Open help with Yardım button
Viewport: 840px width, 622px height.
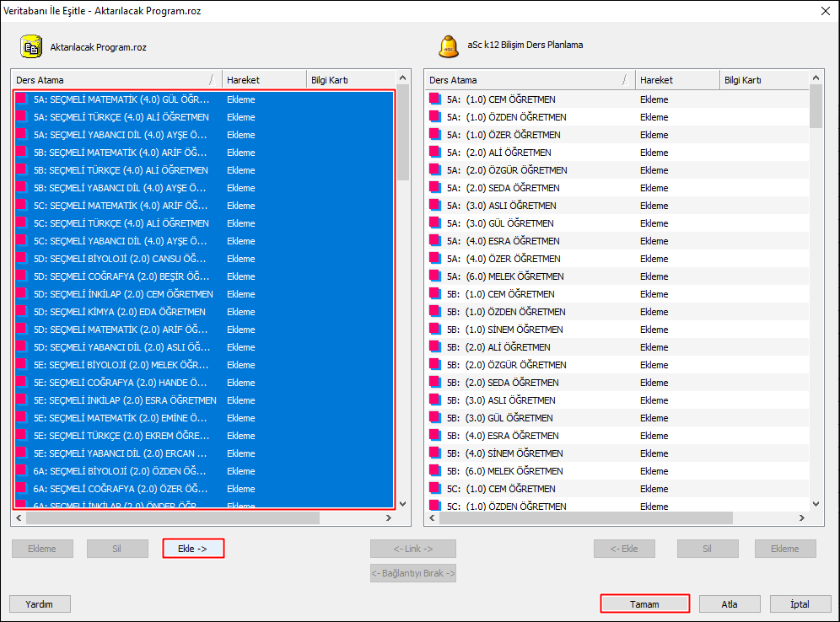coord(40,603)
